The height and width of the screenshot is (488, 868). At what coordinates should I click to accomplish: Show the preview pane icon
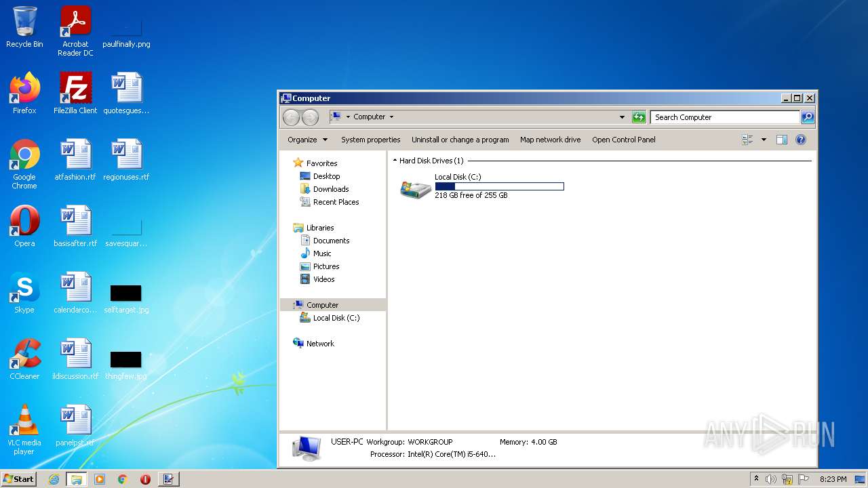(x=781, y=140)
